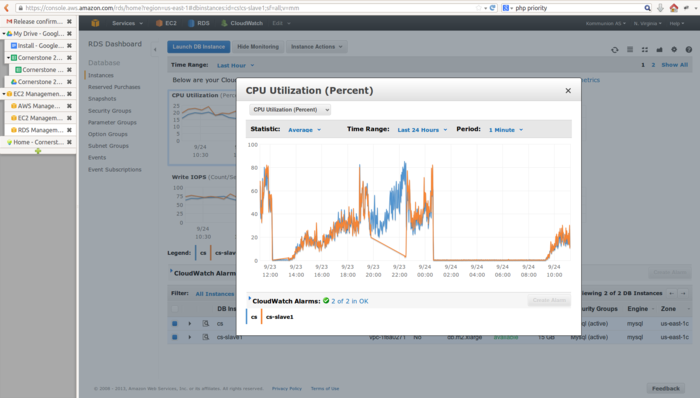
Task: Open the Period 1 Minute dropdown
Action: click(506, 130)
